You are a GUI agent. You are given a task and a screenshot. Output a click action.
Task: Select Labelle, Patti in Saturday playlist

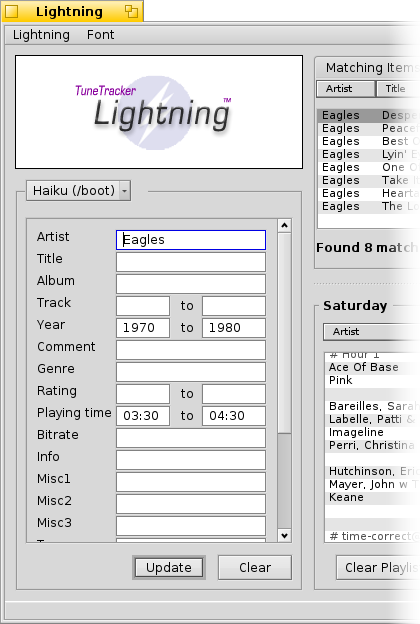[x=372, y=419]
